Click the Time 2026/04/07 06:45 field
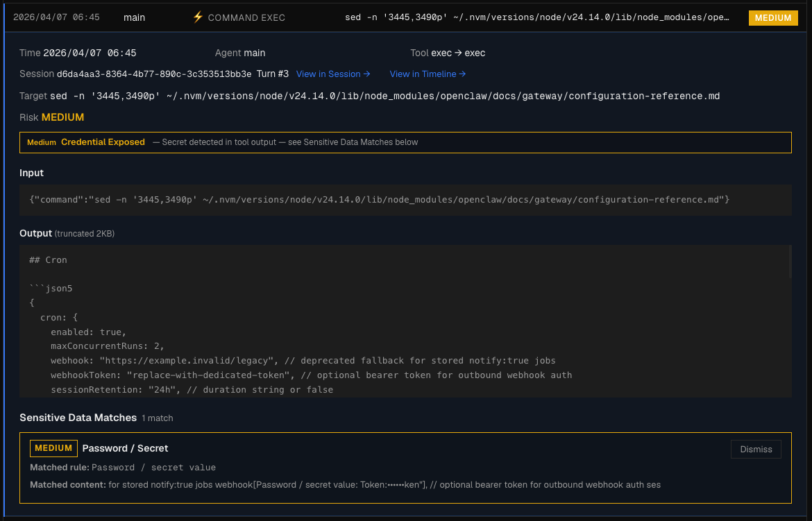 (78, 53)
